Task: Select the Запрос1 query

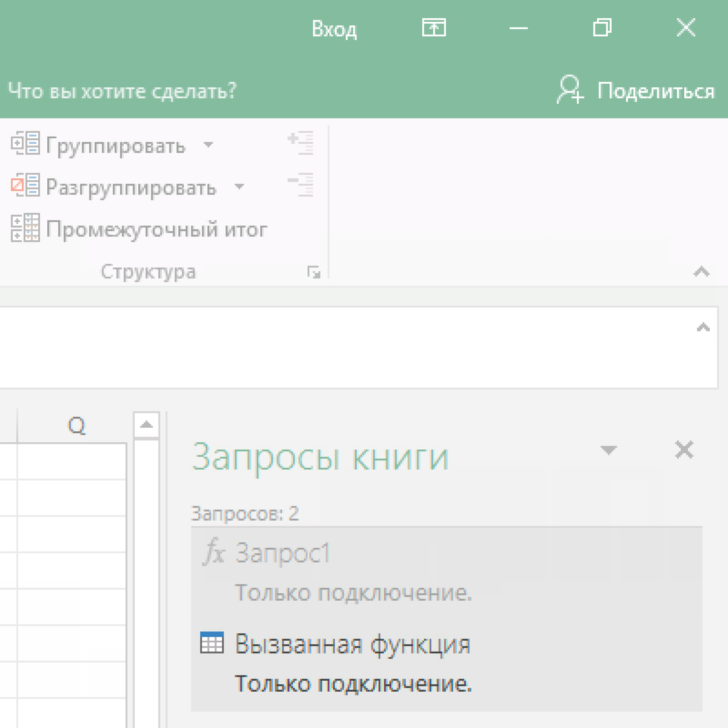Action: pyautogui.click(x=447, y=571)
